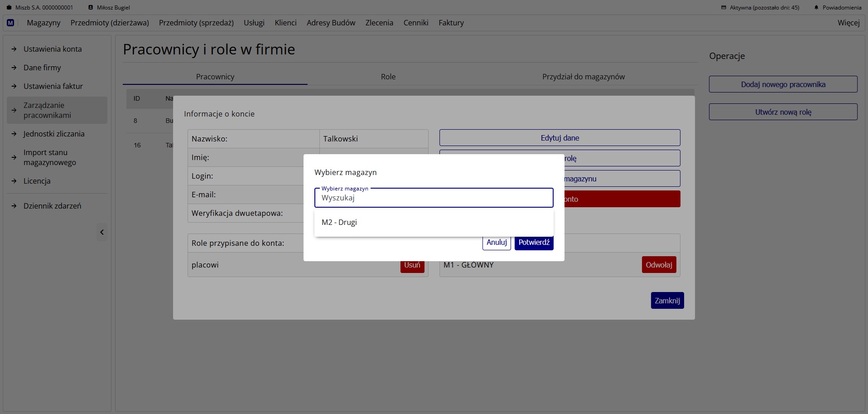Click the arrow icon next to Licencja
This screenshot has width=868, height=414.
pyautogui.click(x=14, y=181)
